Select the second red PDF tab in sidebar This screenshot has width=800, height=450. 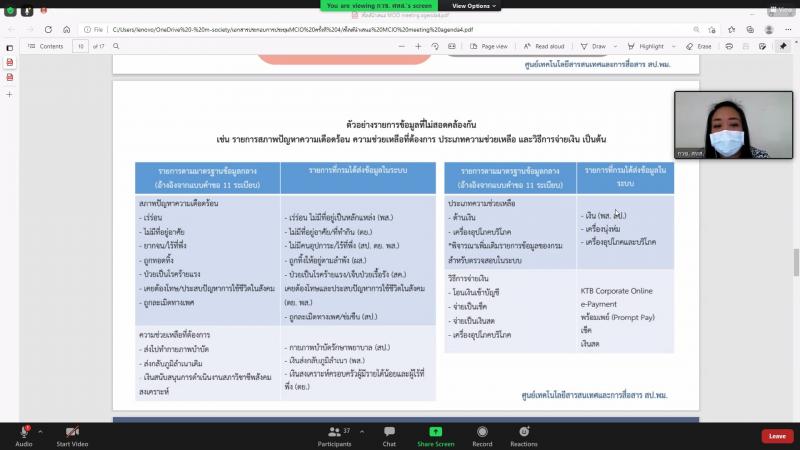pos(10,78)
